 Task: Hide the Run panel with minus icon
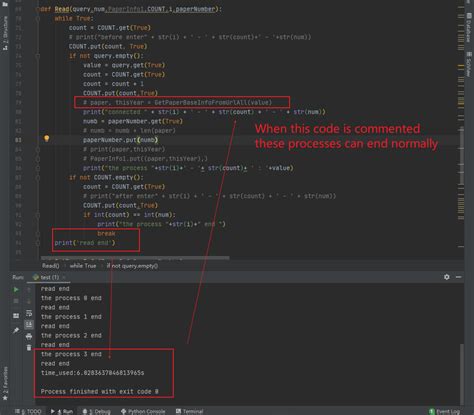458,277
